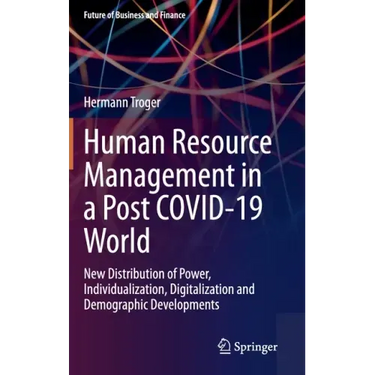Click the subtitle line "Demographic Developments"
Screen dimensions: 375x375
point(151,304)
